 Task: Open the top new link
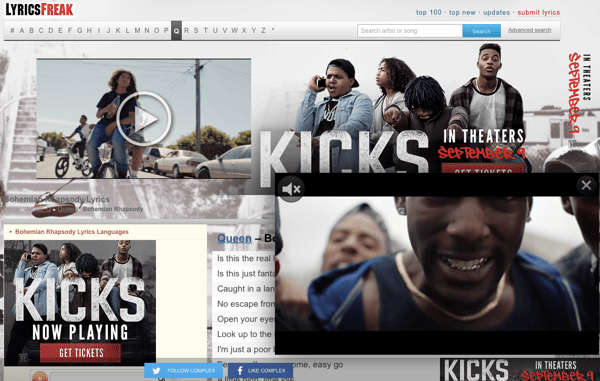[462, 12]
